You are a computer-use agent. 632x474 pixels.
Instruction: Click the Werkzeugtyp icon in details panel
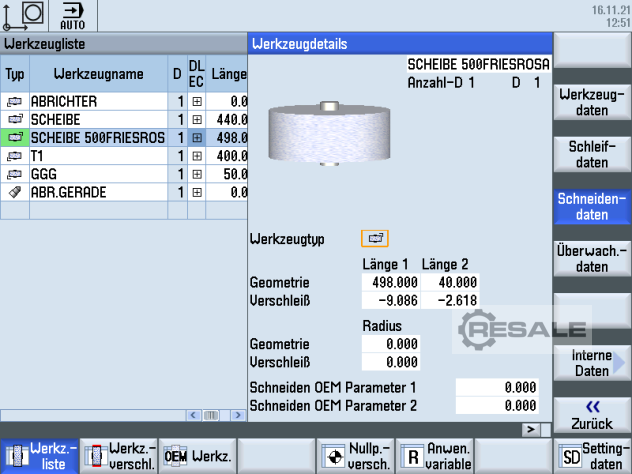[375, 239]
